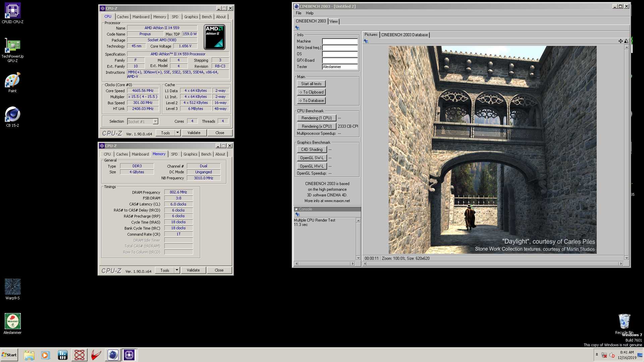Click the Tester field containing Aleslammer
The image size is (644, 362).
[340, 67]
